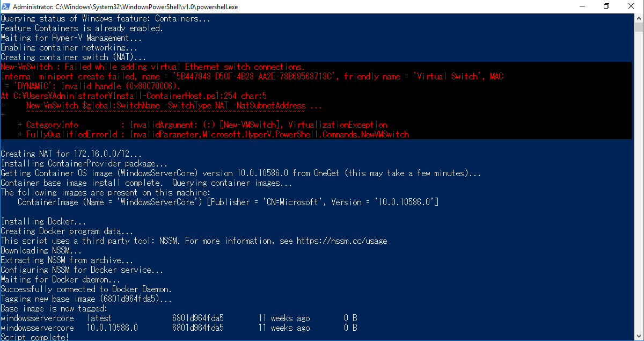Image resolution: width=644 pixels, height=341 pixels.
Task: Click the CategoryInfo InvalidArgument error line
Action: click(x=202, y=125)
